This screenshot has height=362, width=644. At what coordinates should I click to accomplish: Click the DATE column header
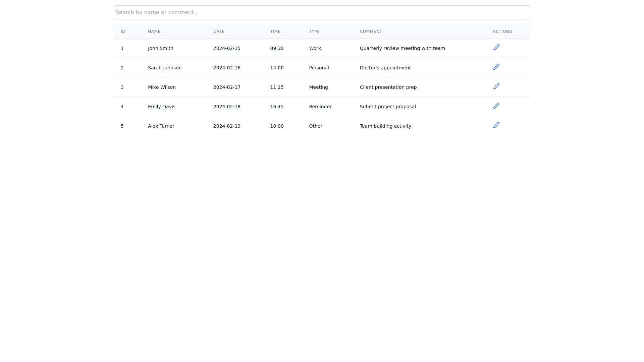tap(219, 32)
